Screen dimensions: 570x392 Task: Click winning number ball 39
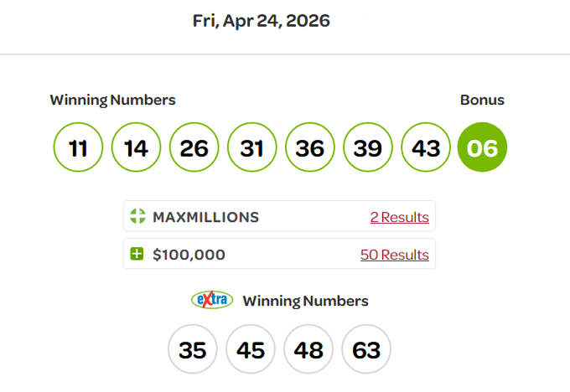click(x=367, y=147)
